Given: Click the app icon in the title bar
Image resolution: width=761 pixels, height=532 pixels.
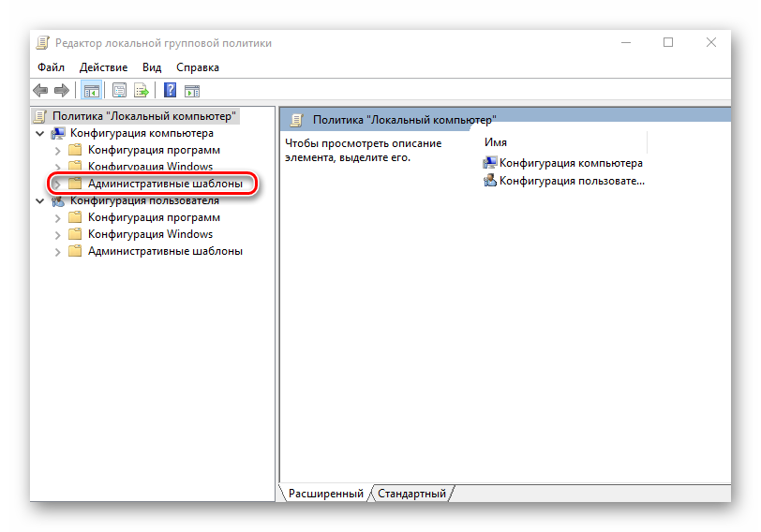Looking at the screenshot, I should (x=43, y=43).
